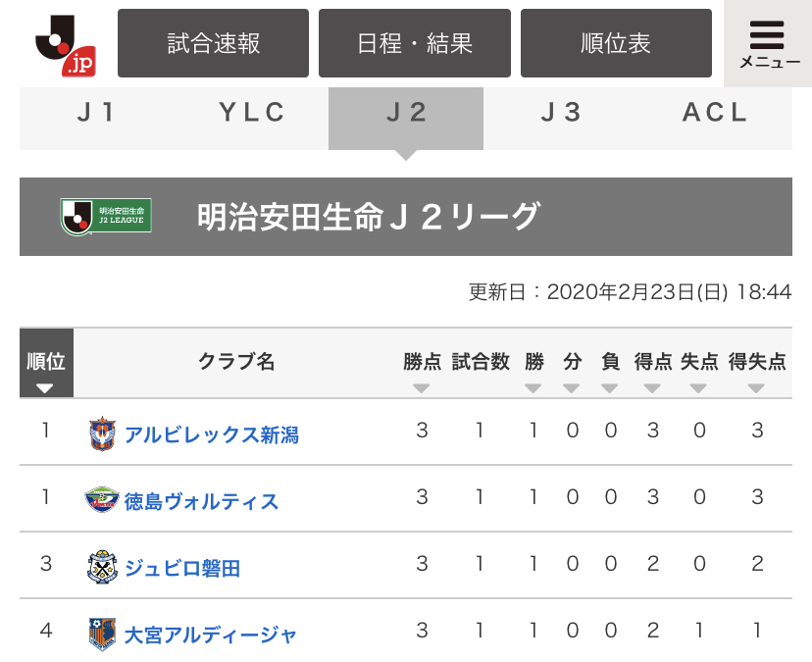Click the Meiji Yasuda J2 League badge
This screenshot has height=662, width=812.
106,216
